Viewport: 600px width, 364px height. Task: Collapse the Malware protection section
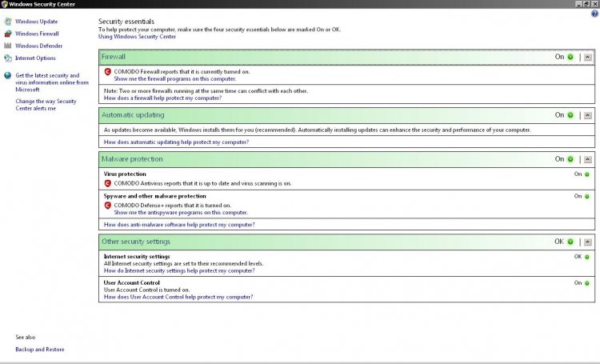coord(588,160)
